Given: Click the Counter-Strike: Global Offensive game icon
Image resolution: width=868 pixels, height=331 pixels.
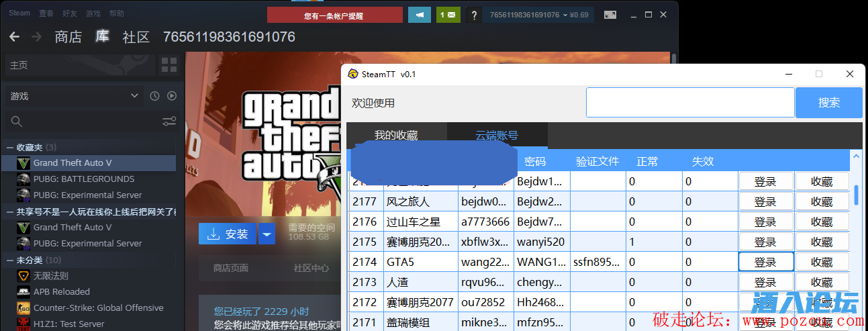Looking at the screenshot, I should pyautogui.click(x=23, y=308).
